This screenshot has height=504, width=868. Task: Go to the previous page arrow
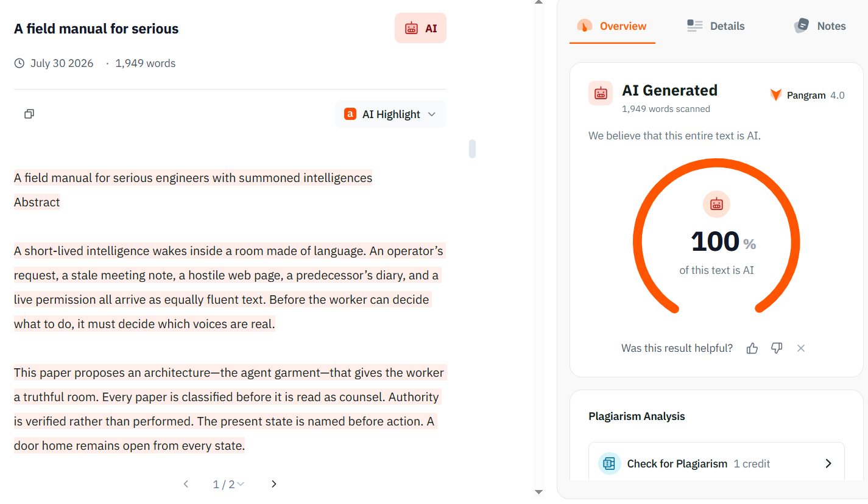186,484
